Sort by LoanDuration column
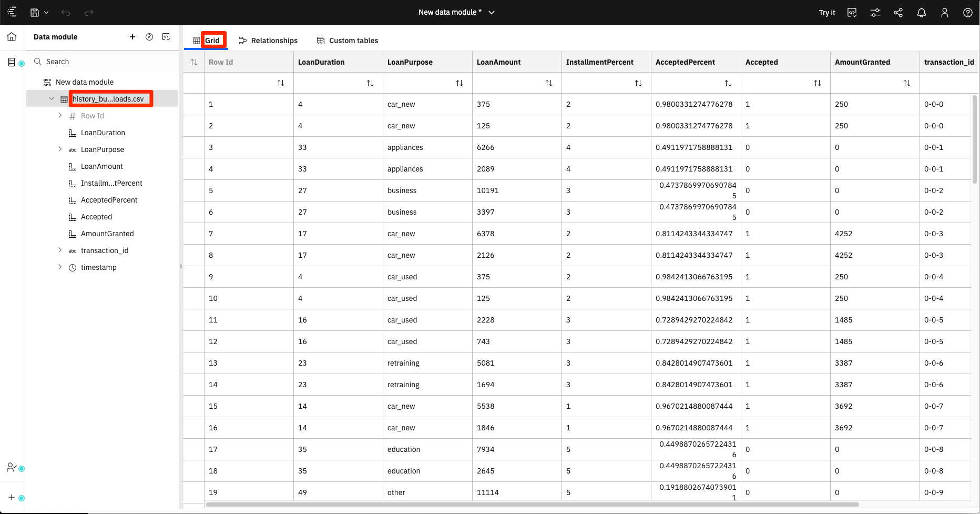The width and height of the screenshot is (980, 514). [x=370, y=83]
